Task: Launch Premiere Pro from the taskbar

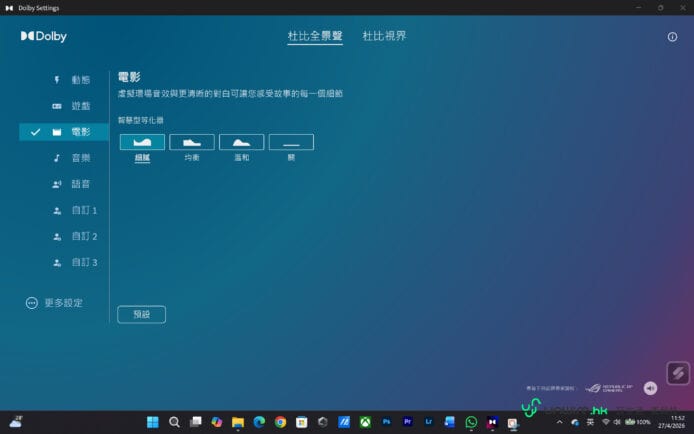Action: point(408,422)
